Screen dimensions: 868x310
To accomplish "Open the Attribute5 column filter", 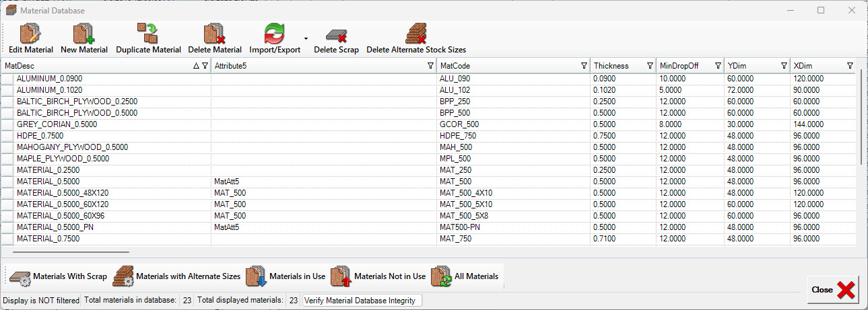I will tap(430, 66).
